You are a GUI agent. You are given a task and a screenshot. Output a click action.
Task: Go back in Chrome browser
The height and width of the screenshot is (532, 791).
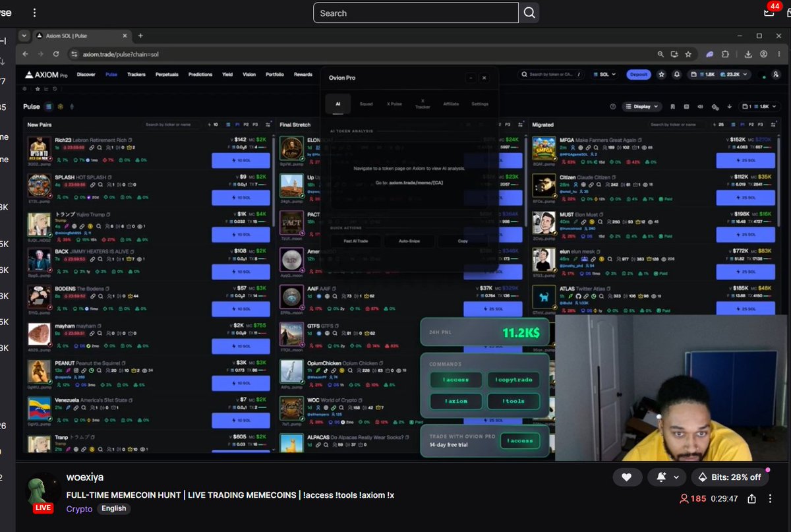coord(25,54)
